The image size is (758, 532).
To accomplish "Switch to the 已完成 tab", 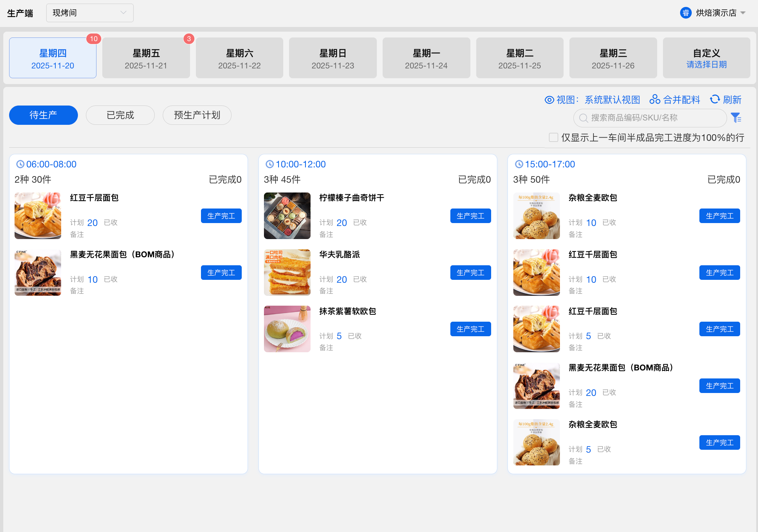I will (120, 115).
